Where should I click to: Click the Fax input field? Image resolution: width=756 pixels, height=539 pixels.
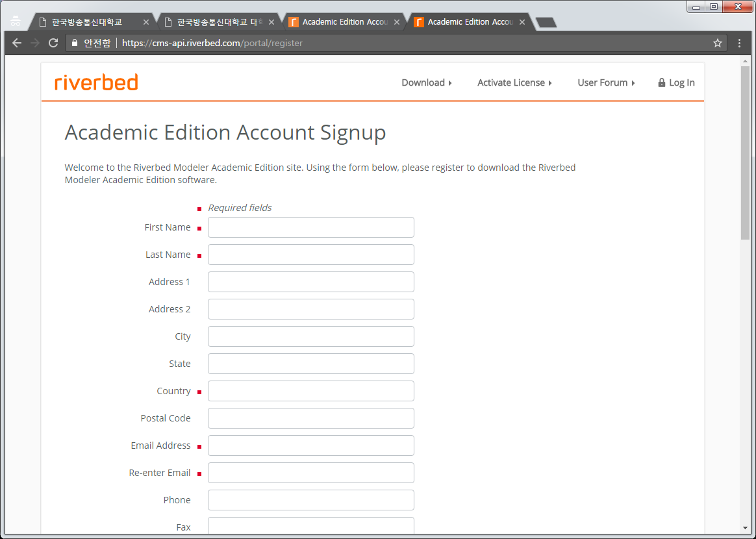click(x=311, y=525)
